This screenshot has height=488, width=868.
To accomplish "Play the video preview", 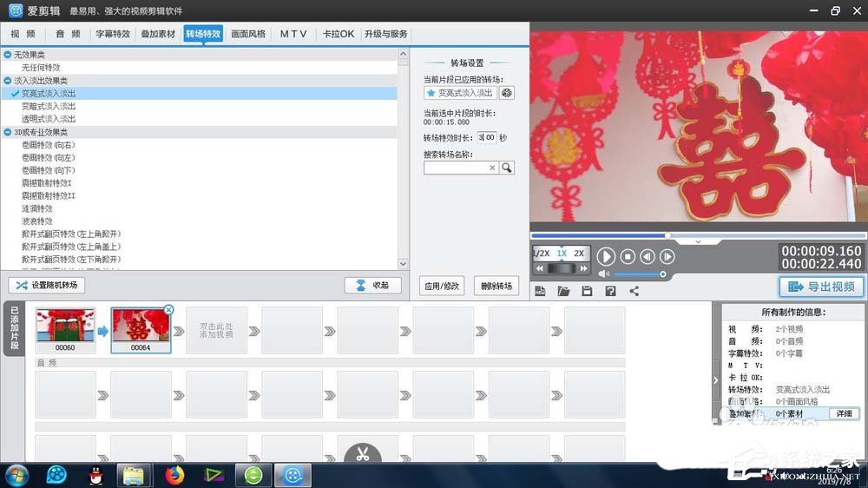I will point(606,256).
